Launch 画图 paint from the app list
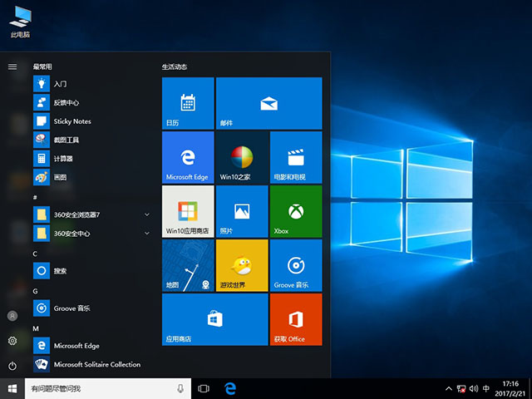 (92, 177)
